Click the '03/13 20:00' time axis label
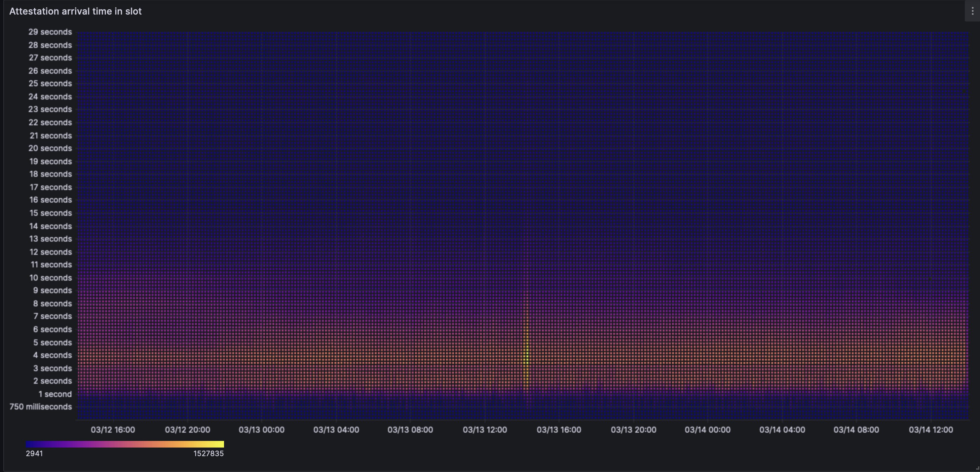 (633, 430)
